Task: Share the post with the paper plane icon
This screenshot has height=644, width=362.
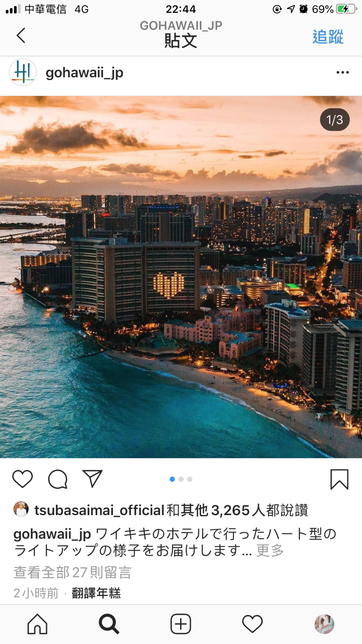Action: coord(92,479)
